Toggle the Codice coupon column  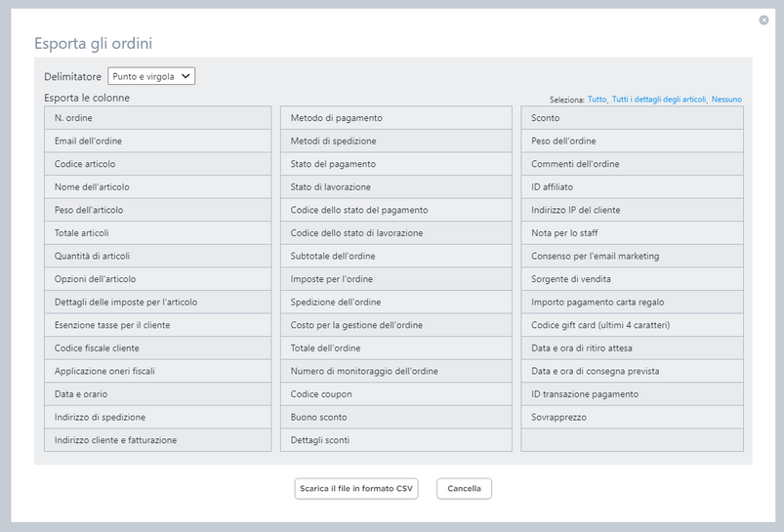(x=396, y=394)
